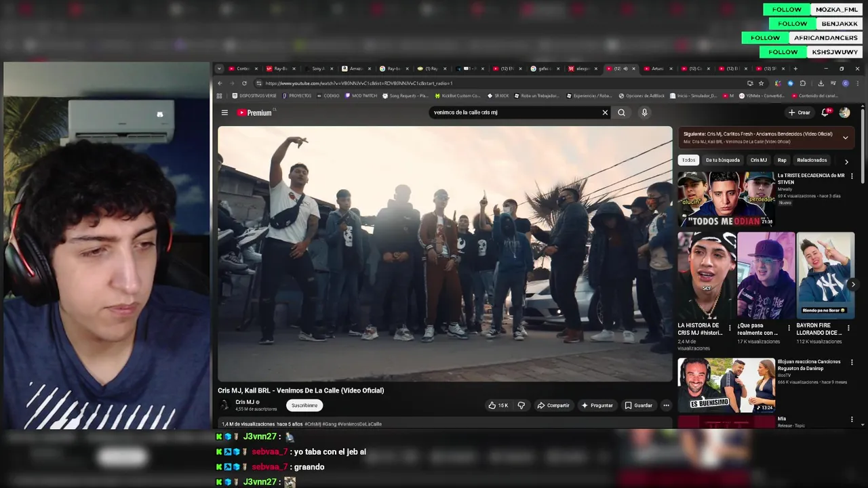Screen dimensions: 868x488
Task: Open the site information icon in address bar
Action: point(259,83)
